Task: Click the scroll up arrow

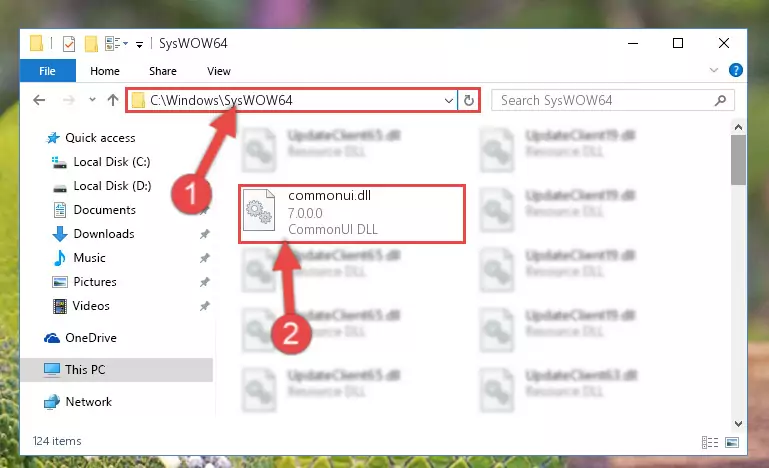Action: point(738,128)
